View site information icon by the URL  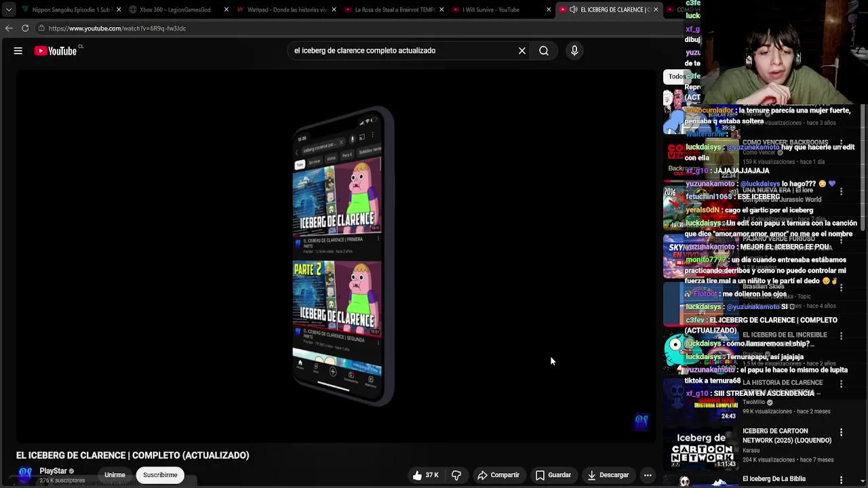pyautogui.click(x=41, y=28)
